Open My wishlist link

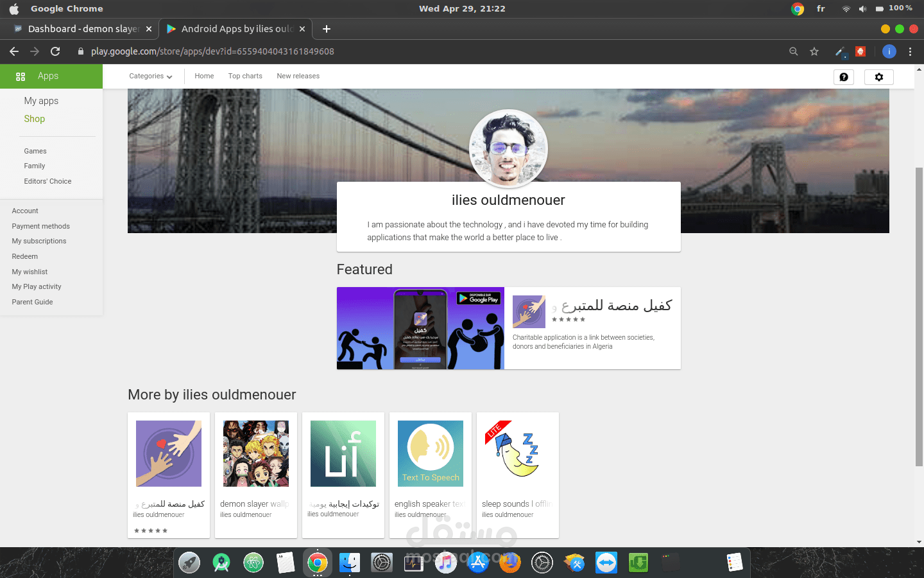click(30, 272)
